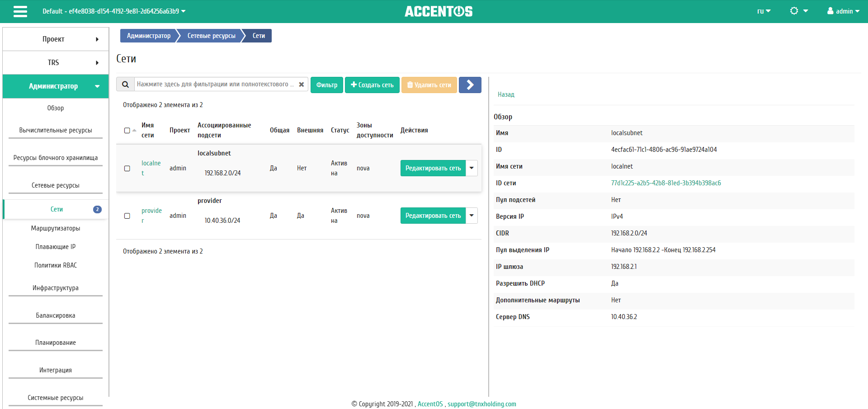Open Обзор in the sidebar

tap(56, 108)
